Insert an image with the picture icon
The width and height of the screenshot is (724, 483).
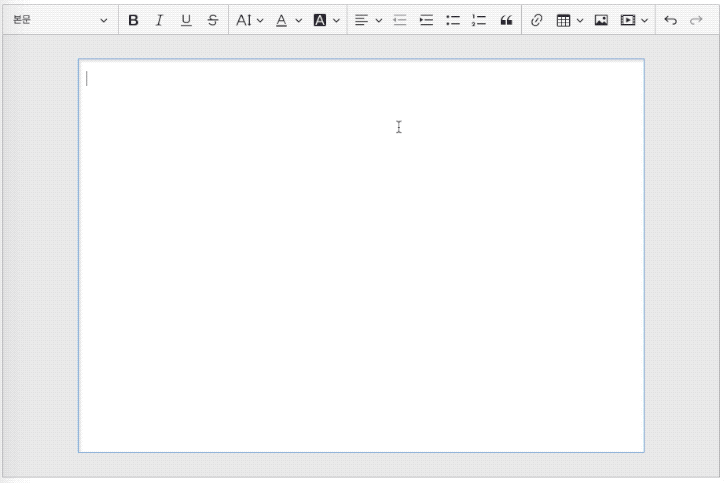pos(601,20)
